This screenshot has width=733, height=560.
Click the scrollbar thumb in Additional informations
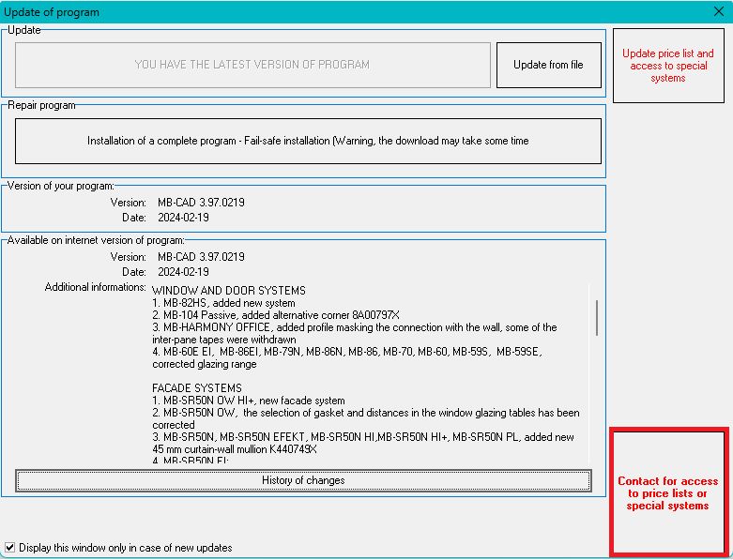point(596,317)
